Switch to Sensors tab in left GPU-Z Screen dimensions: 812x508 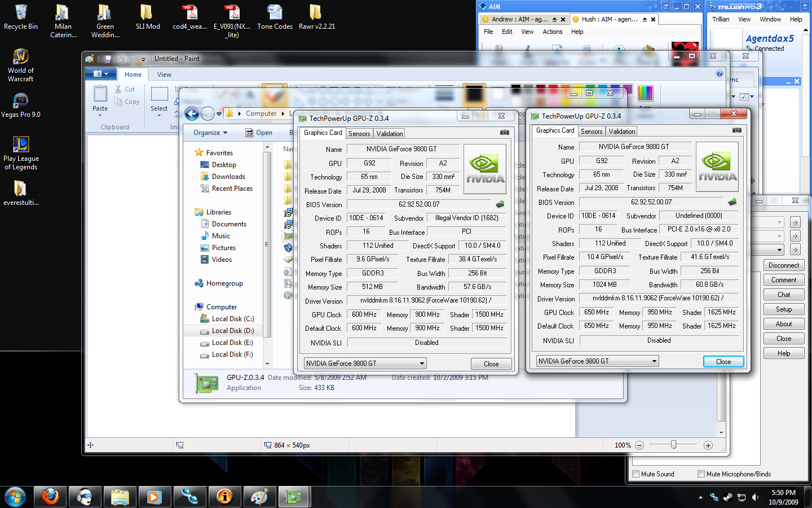pyautogui.click(x=359, y=134)
